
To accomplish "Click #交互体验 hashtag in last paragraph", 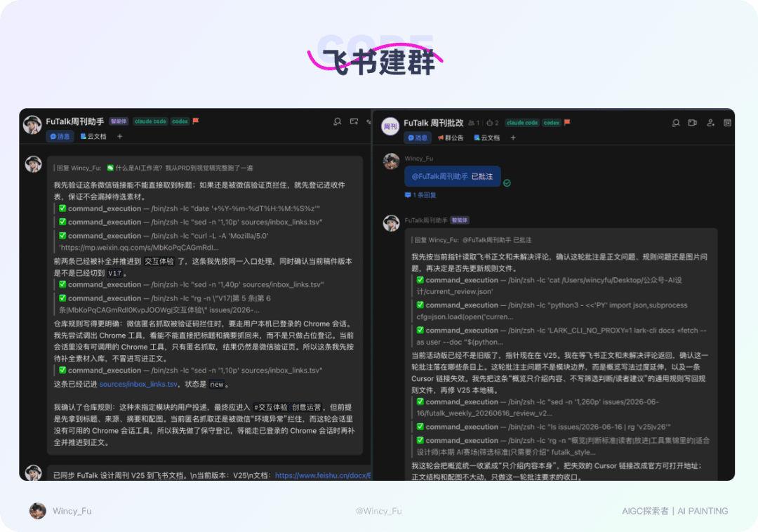I will [x=271, y=407].
